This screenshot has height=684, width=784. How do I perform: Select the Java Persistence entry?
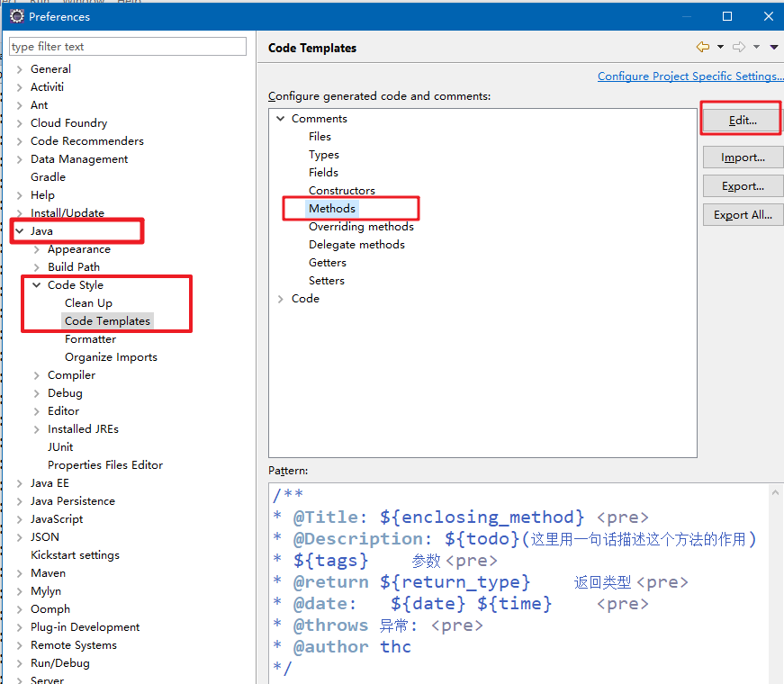pyautogui.click(x=73, y=501)
